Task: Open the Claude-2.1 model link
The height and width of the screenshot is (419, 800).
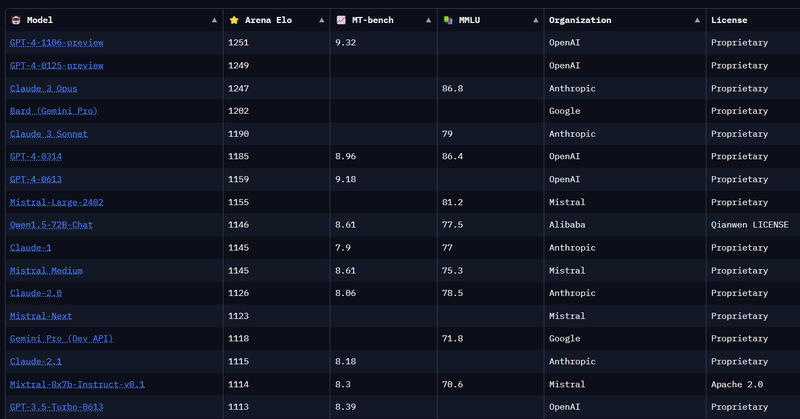Action: click(x=36, y=362)
